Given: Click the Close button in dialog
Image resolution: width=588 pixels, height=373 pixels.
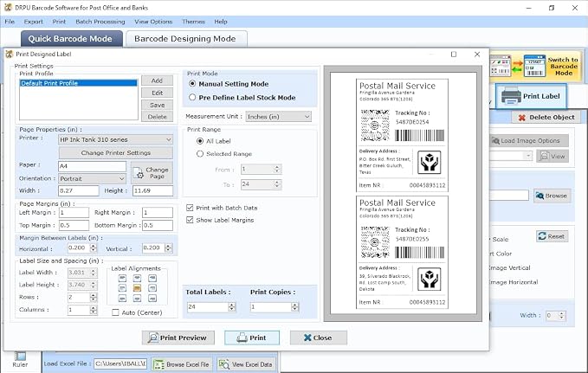Looking at the screenshot, I should 318,338.
